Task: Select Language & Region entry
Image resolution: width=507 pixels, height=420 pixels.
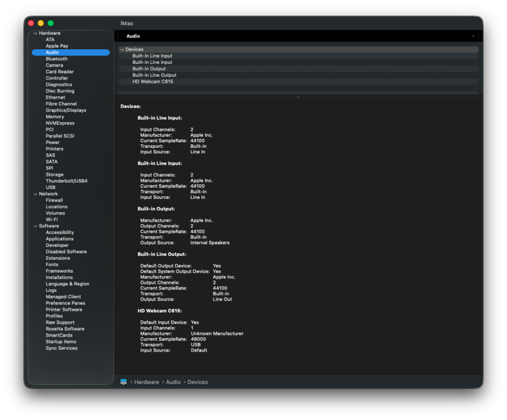Action: click(68, 284)
